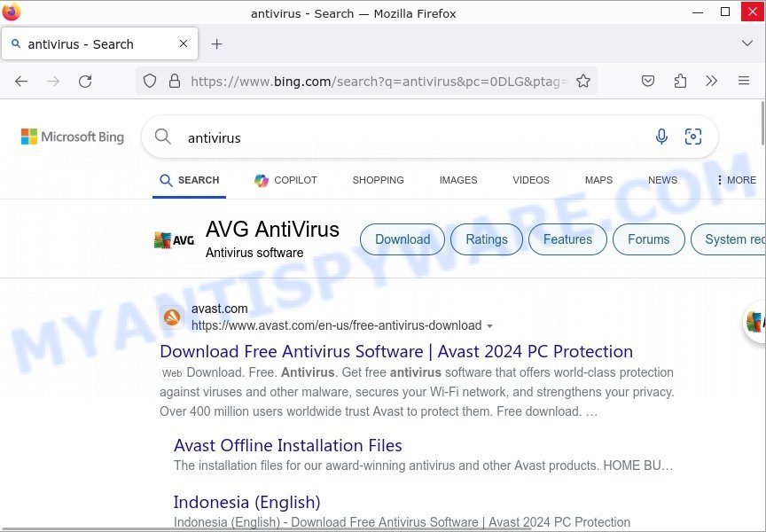Maximize the Firefox window

(725, 12)
